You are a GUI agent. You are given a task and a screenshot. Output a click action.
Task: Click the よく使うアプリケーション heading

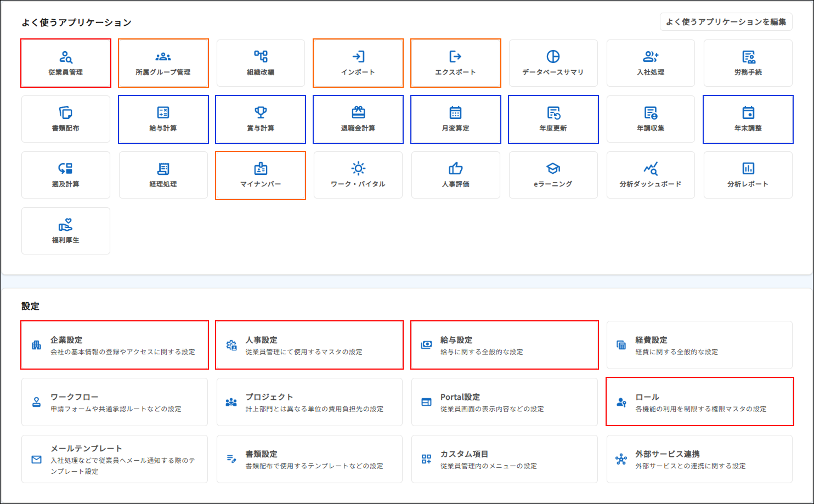coord(76,22)
